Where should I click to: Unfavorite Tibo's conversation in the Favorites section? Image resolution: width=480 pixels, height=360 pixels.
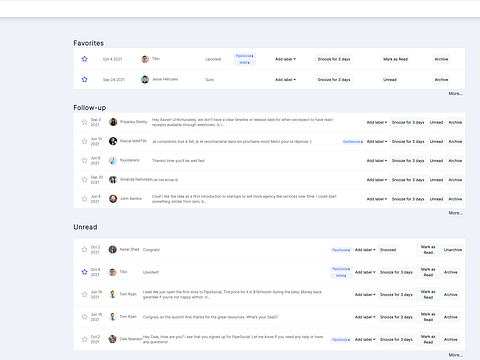(84, 59)
